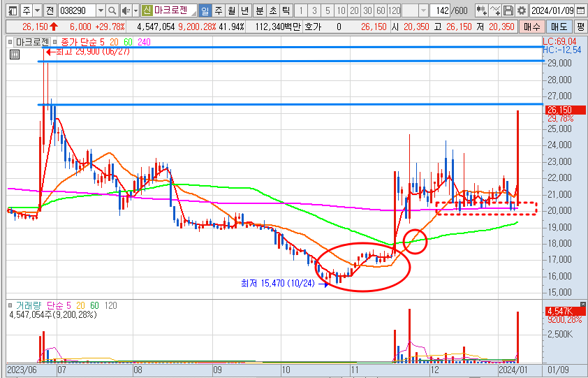The width and height of the screenshot is (588, 378).
Task: Click the 종가 단순 5 moving average label
Action: point(83,42)
